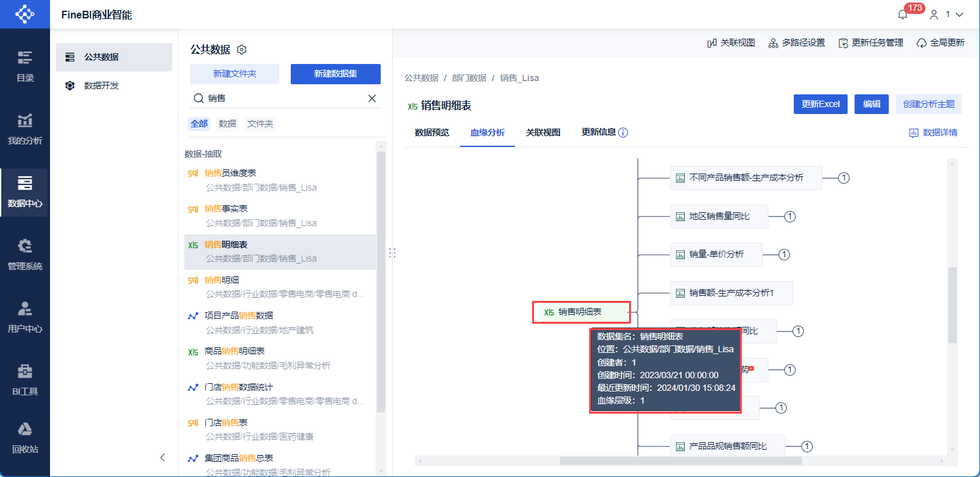The height and width of the screenshot is (477, 980).
Task: Click the dataset list vertical scrollbar
Action: click(381, 282)
